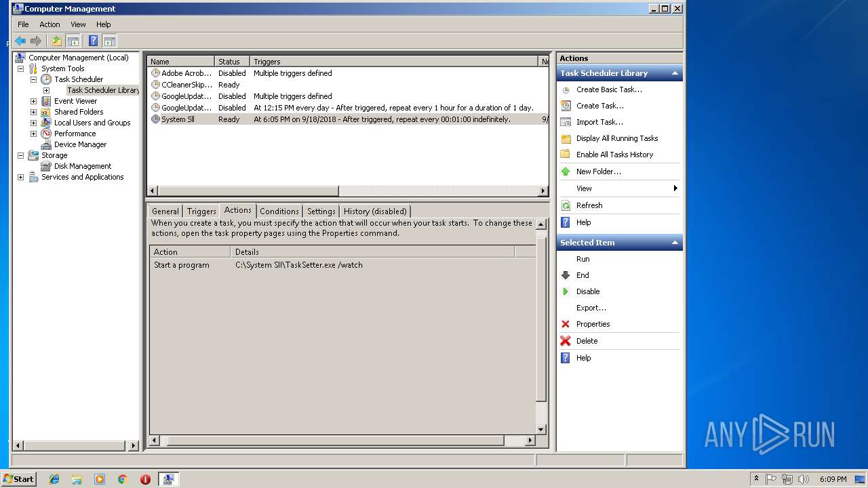
Task: Click the red X Delete icon
Action: click(566, 341)
